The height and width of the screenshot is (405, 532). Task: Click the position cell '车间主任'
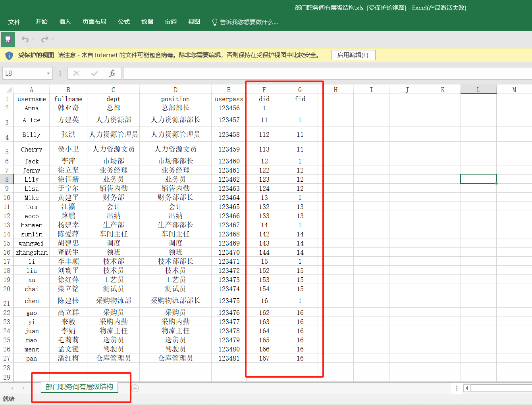click(175, 234)
